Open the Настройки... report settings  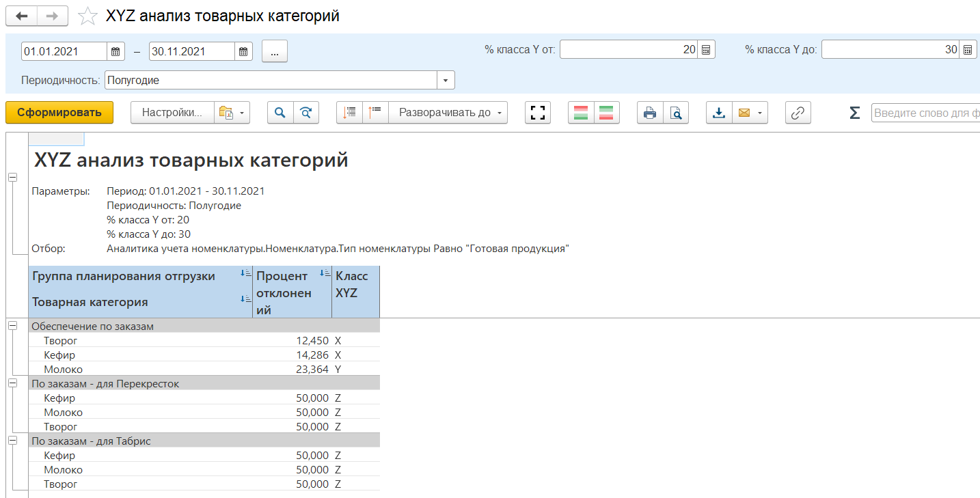tap(172, 113)
